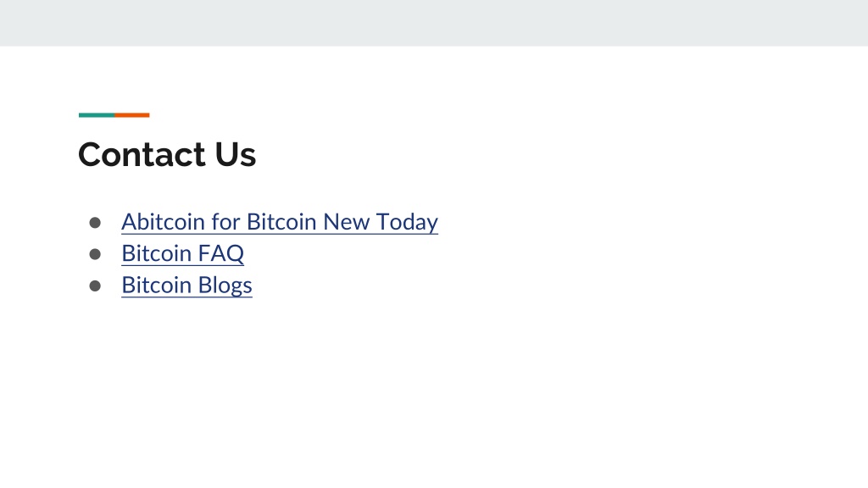The height and width of the screenshot is (488, 868).
Task: Visit the Bitcoin Blogs link
Action: (x=186, y=286)
